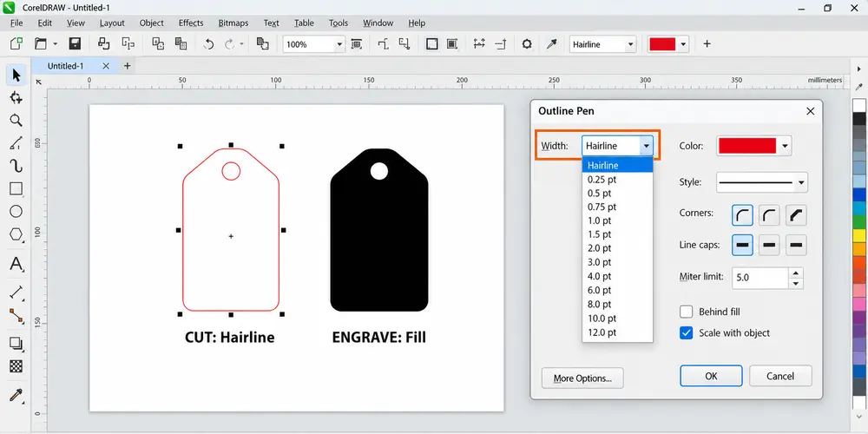Choose the last line cap style
This screenshot has height=434, width=868.
point(796,245)
